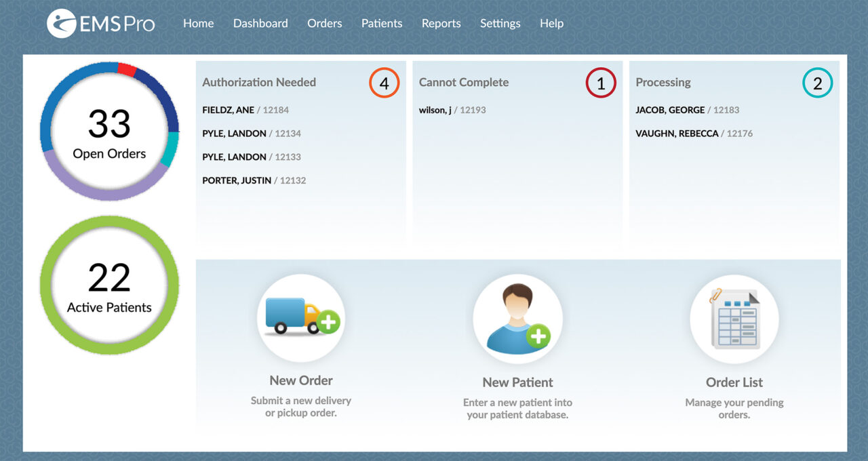
Task: Click the New Order truck icon
Action: pyautogui.click(x=301, y=318)
